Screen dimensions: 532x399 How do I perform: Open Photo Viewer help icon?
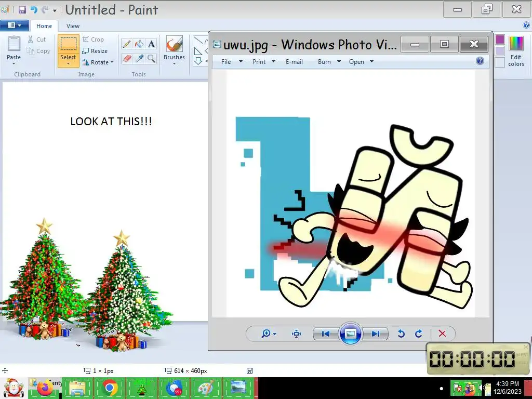click(x=480, y=61)
